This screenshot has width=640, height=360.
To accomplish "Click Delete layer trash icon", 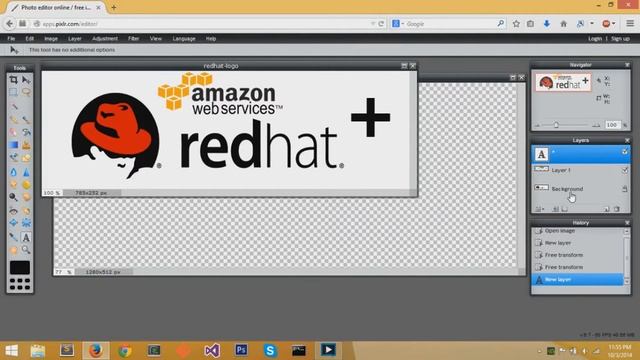I will [617, 209].
